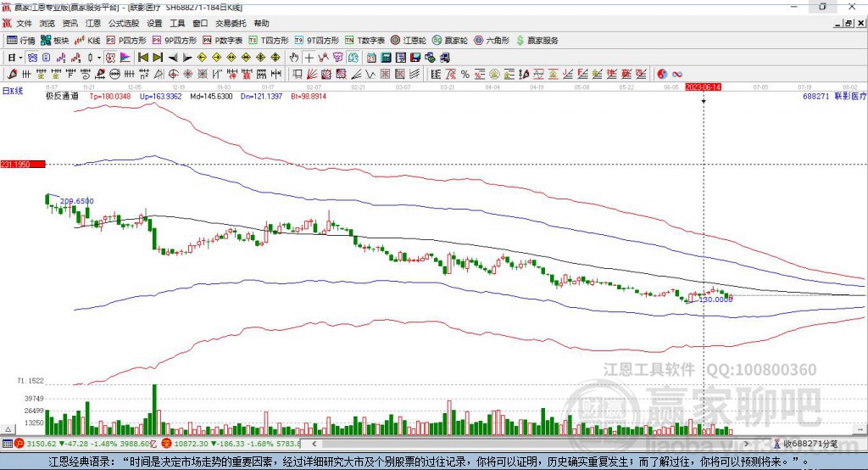Click the compass target circle icon
868x470 pixels.
coord(173,74)
